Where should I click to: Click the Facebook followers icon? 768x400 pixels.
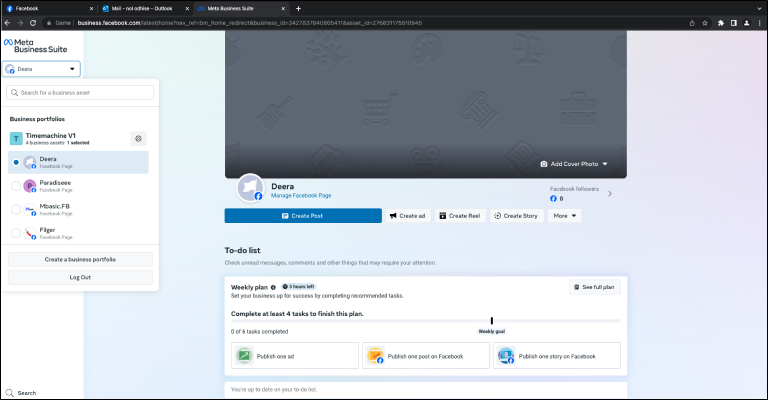pos(553,198)
